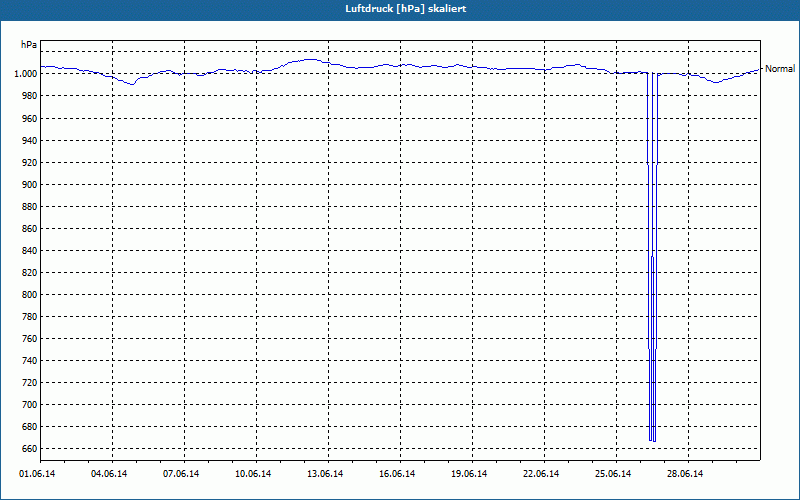Click the date label 13.06.14
Screen dimensions: 800x500
click(x=325, y=474)
